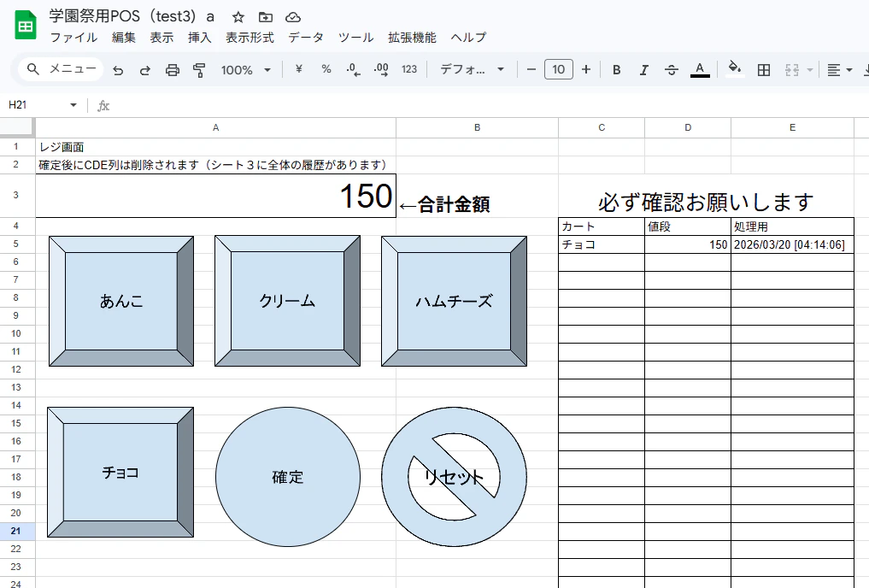Select column A header
869x588 pixels.
(215, 127)
